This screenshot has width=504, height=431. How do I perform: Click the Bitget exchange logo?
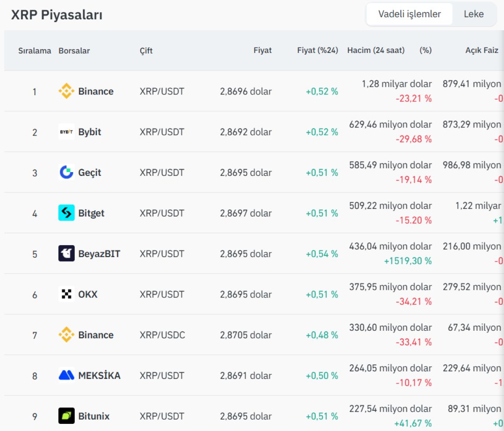pos(66,213)
